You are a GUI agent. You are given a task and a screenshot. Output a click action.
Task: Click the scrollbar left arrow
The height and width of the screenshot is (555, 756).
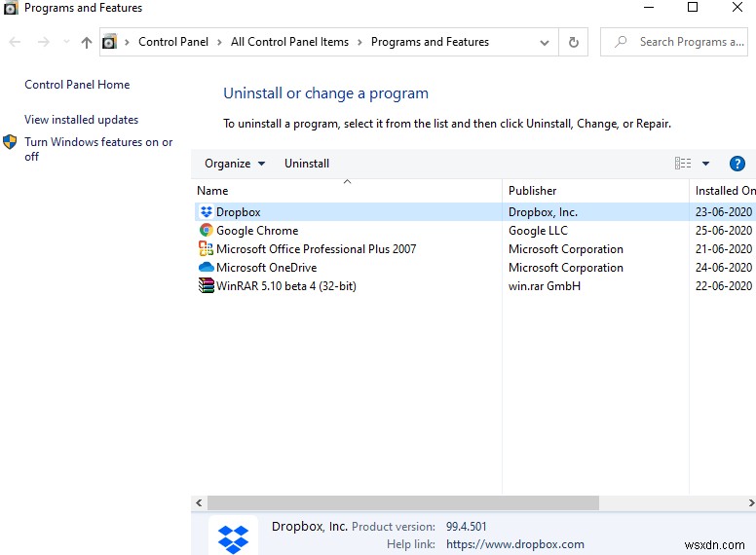pyautogui.click(x=199, y=502)
